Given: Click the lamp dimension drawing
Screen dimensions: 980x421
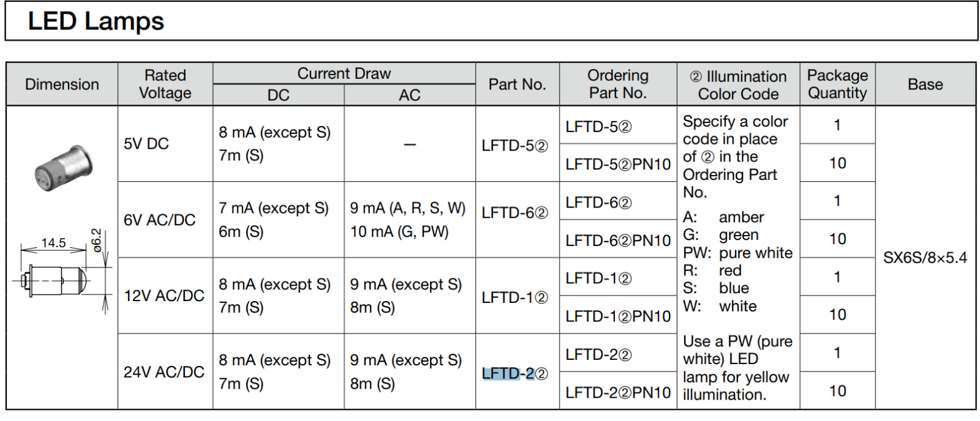Looking at the screenshot, I should pyautogui.click(x=62, y=272).
